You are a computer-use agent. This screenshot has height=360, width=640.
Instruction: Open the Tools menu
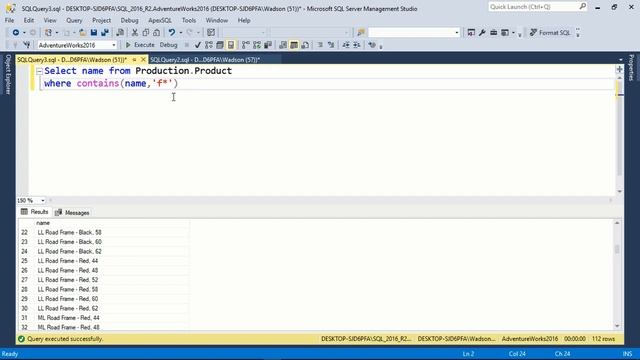click(189, 20)
